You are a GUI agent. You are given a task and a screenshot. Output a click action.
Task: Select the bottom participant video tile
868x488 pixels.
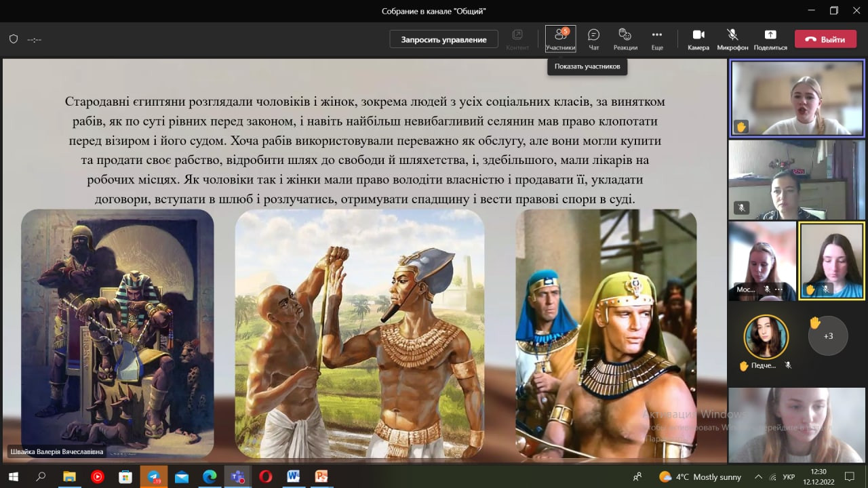797,425
